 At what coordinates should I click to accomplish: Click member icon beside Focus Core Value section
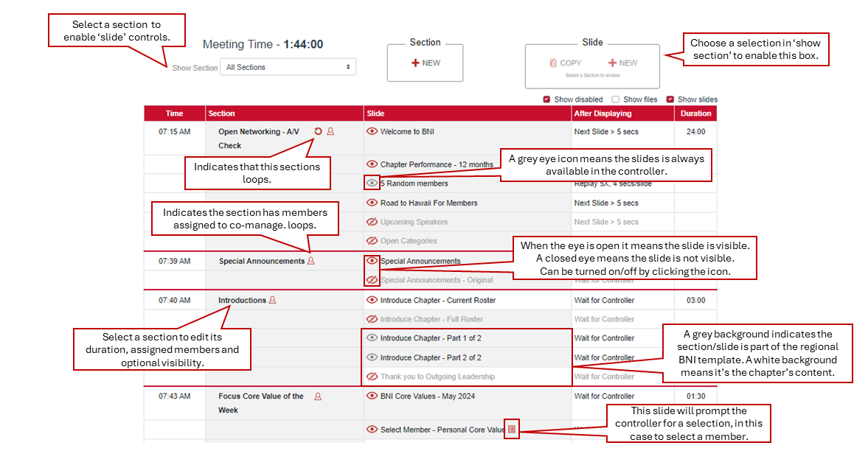[x=318, y=396]
